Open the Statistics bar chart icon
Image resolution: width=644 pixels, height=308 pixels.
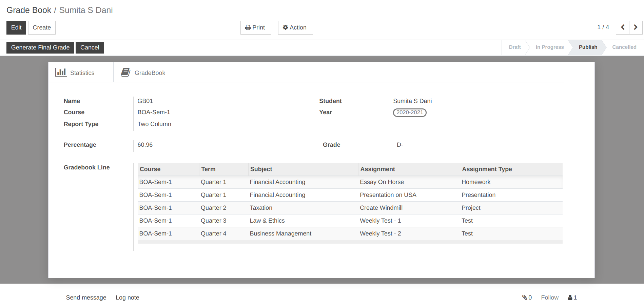click(x=61, y=72)
